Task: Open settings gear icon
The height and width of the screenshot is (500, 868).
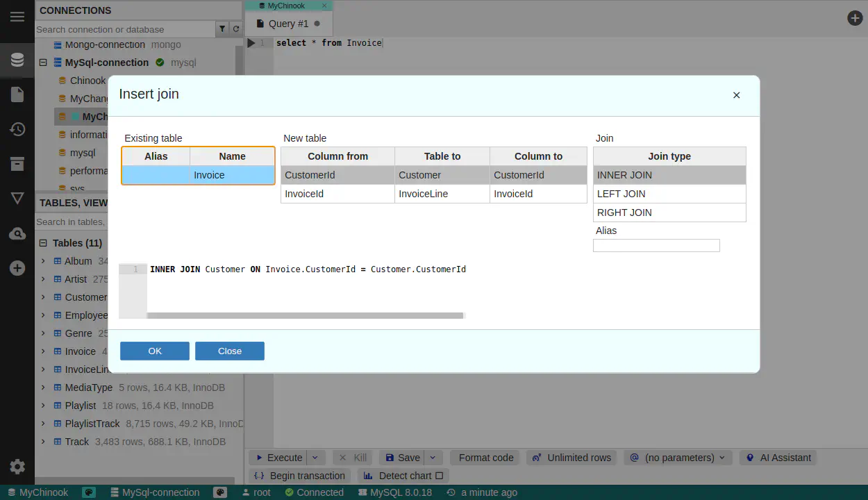Action: pyautogui.click(x=17, y=467)
